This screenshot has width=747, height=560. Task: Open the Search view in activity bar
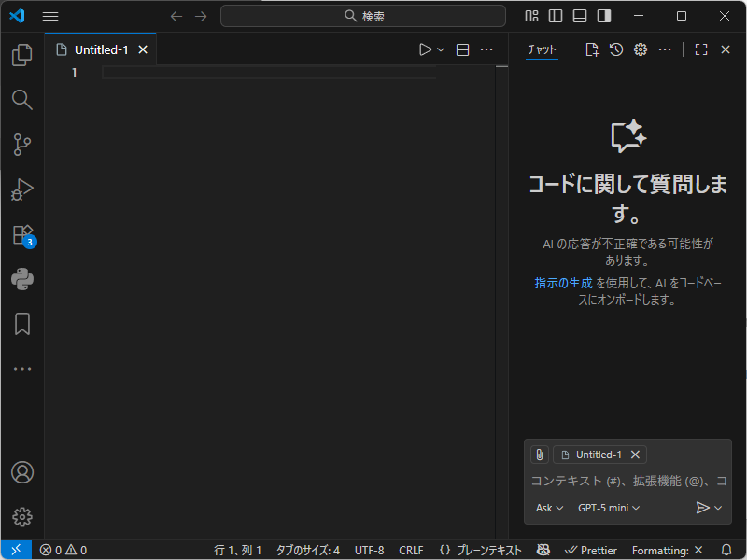pyautogui.click(x=21, y=100)
